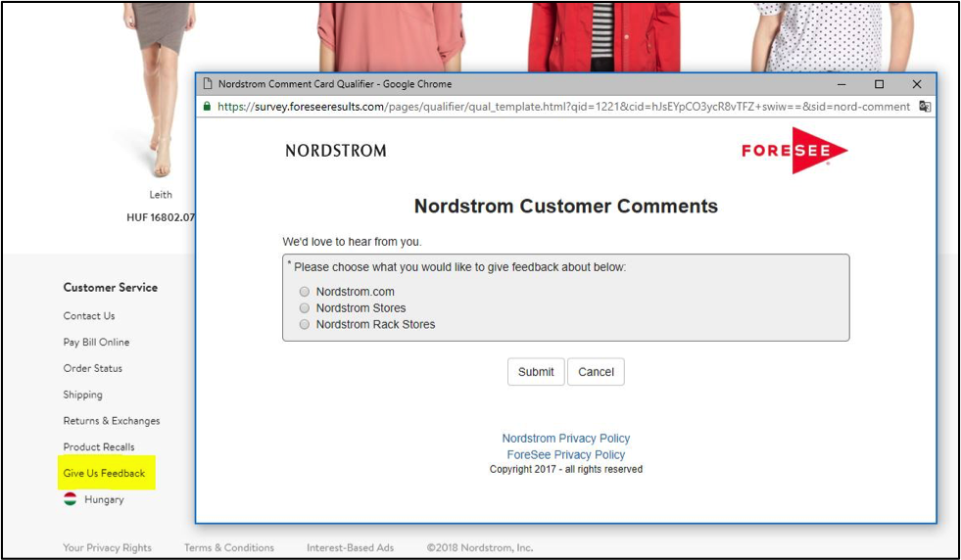
Task: Click the page icon in popup title bar
Action: [207, 84]
